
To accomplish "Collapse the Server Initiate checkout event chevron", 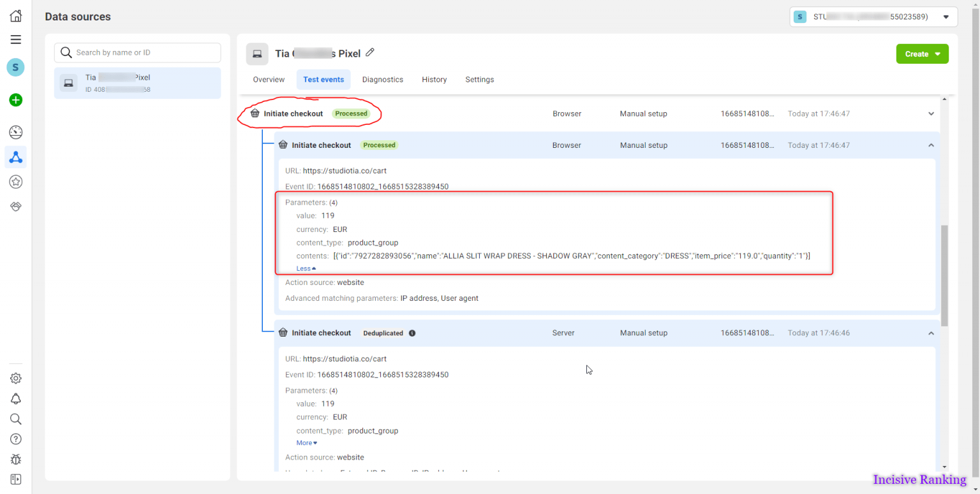I will [931, 333].
